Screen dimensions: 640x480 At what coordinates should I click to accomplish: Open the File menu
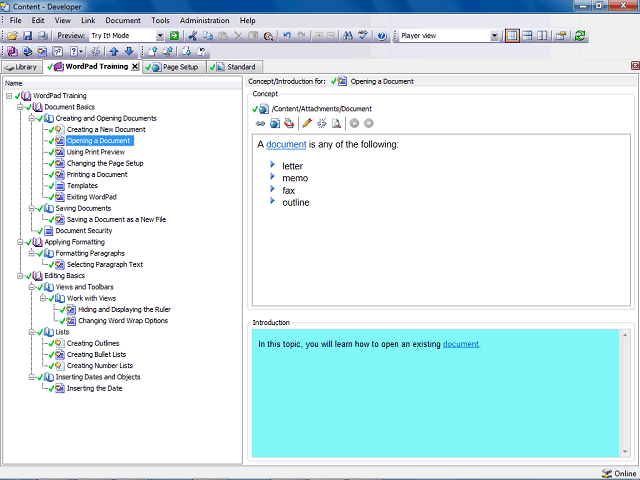[16, 20]
